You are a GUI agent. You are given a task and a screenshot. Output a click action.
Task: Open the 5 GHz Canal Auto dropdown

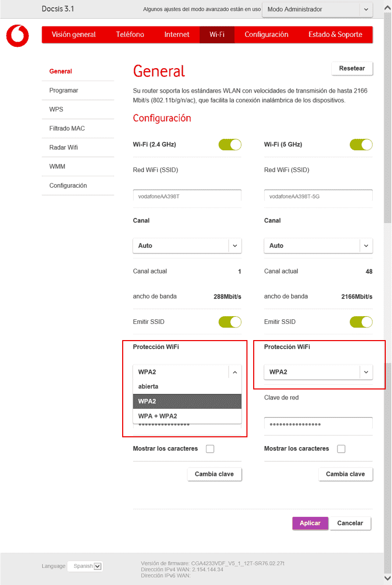point(318,245)
